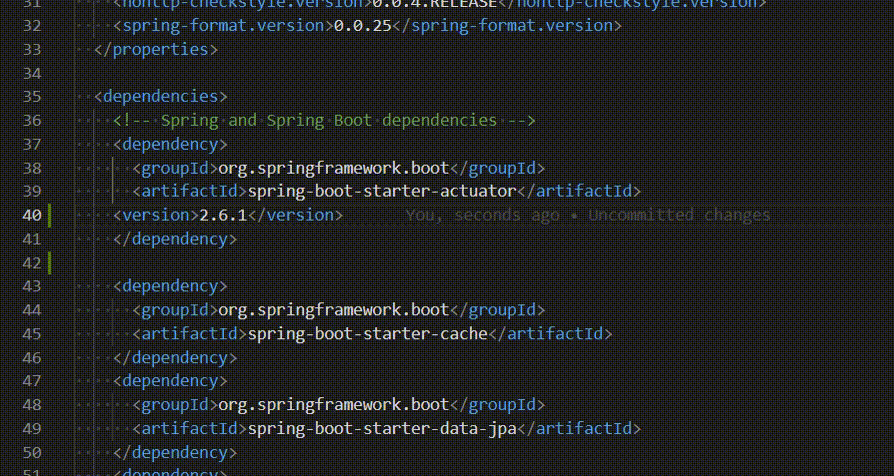894x476 pixels.
Task: Click the 2.6.1 version value
Action: pyautogui.click(x=223, y=215)
